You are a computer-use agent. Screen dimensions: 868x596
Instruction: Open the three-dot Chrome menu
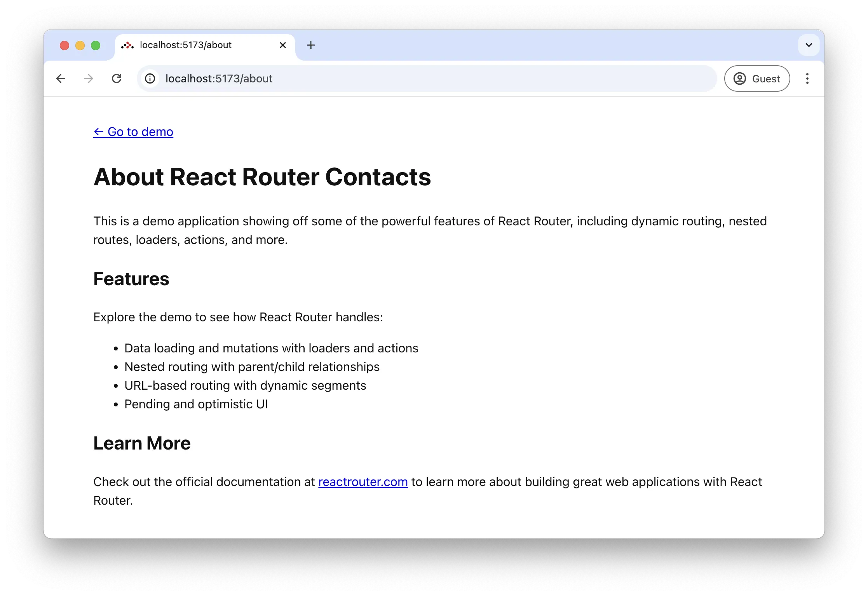(x=807, y=78)
